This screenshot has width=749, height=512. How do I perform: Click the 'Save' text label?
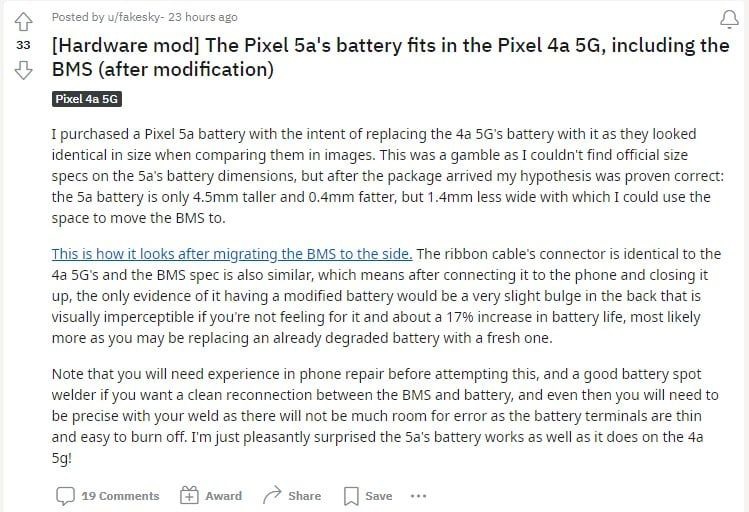click(379, 496)
